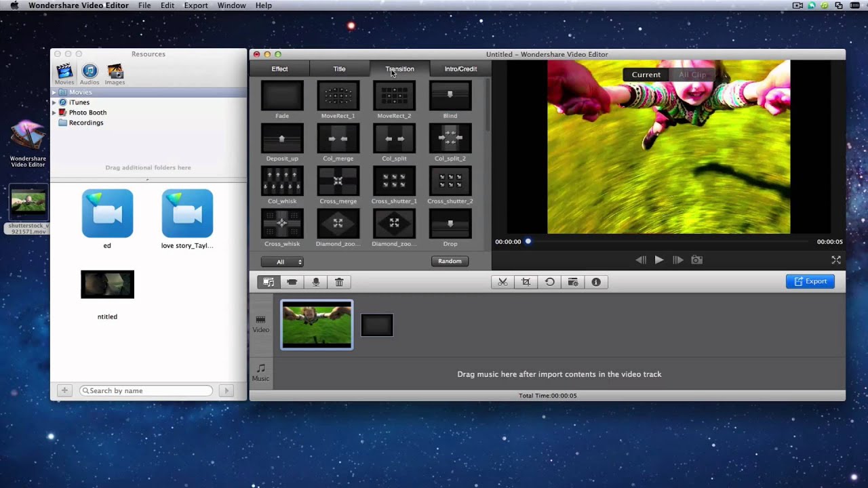This screenshot has width=868, height=488.
Task: Open the Title tab
Action: [339, 68]
